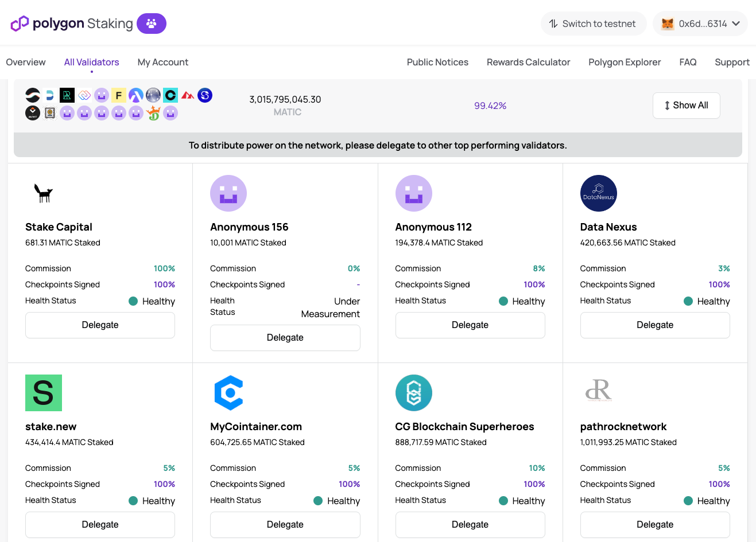
Task: Click the green stake.new S logo
Action: click(44, 393)
